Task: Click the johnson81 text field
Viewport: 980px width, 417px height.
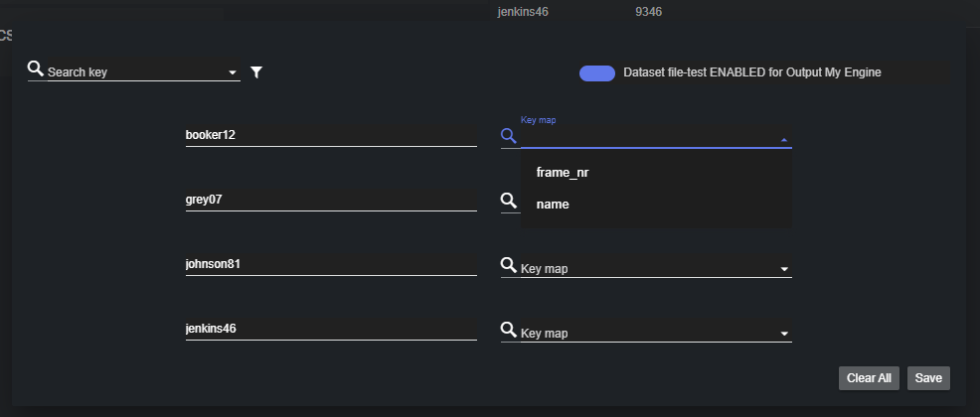Action: [330, 265]
